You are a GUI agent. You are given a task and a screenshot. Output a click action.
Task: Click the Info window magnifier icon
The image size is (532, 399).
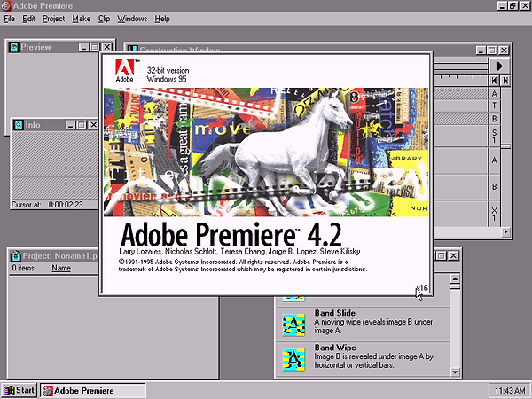click(x=19, y=125)
